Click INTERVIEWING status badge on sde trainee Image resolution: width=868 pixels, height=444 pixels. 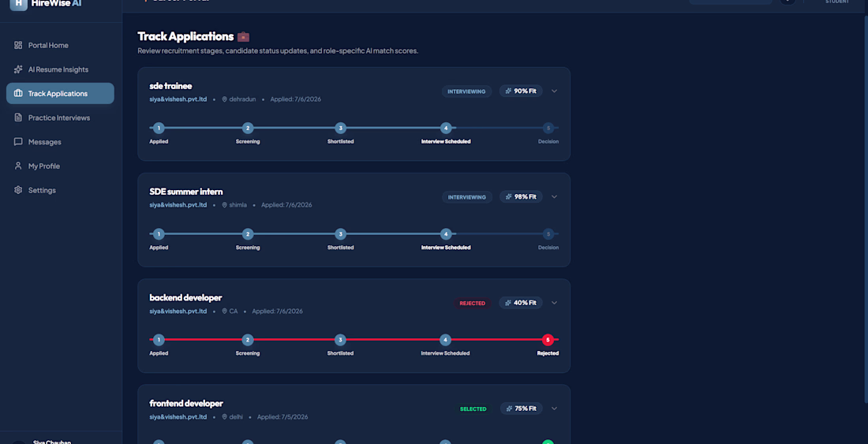(x=466, y=91)
